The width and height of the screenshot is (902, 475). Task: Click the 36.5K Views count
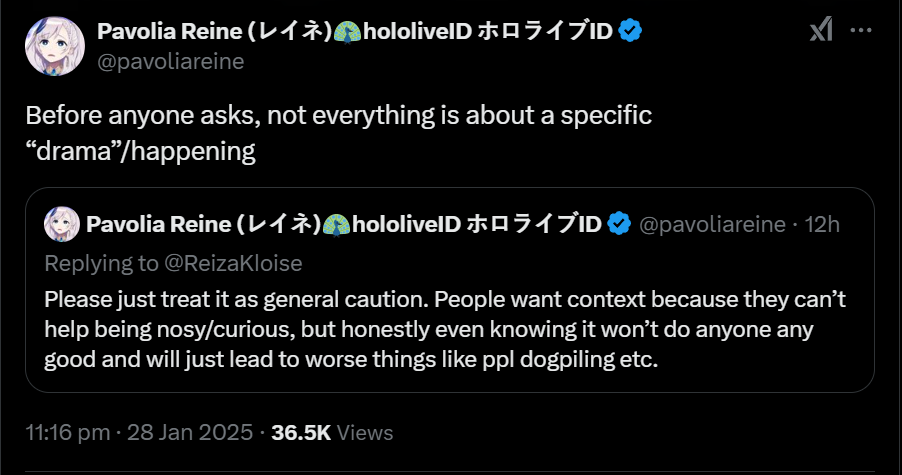[x=333, y=433]
